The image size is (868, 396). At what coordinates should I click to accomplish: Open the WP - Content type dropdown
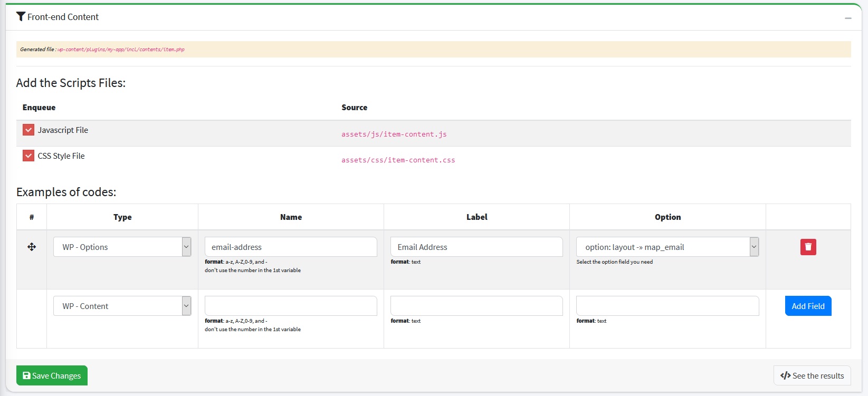(x=122, y=306)
